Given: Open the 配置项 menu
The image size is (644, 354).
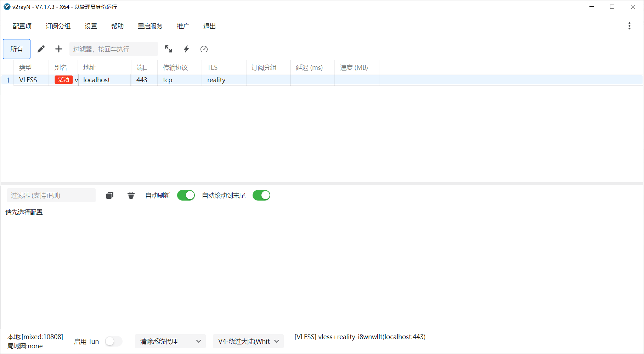Looking at the screenshot, I should [22, 26].
